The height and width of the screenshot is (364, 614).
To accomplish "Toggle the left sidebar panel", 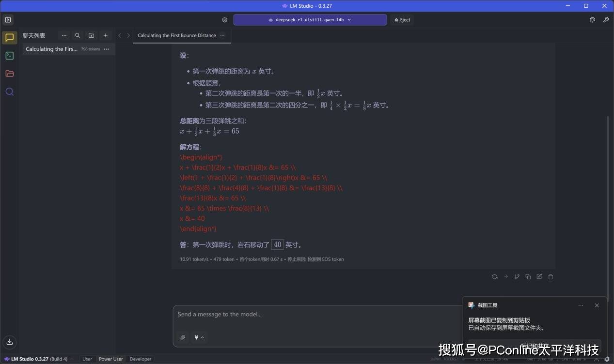I will coord(8,20).
